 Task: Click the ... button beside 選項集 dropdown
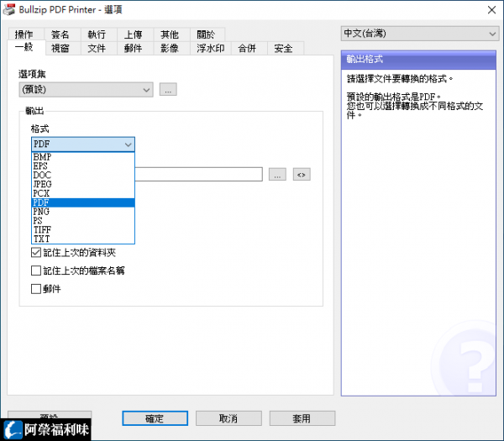point(168,89)
